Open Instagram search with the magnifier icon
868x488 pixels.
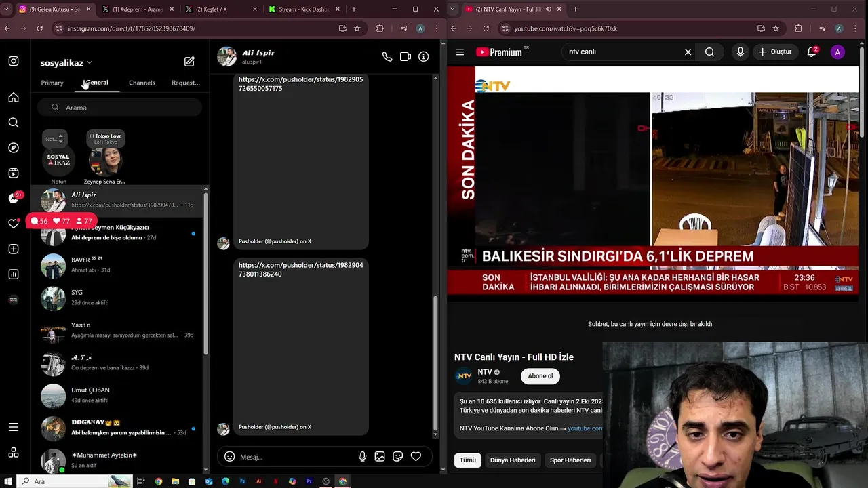14,123
